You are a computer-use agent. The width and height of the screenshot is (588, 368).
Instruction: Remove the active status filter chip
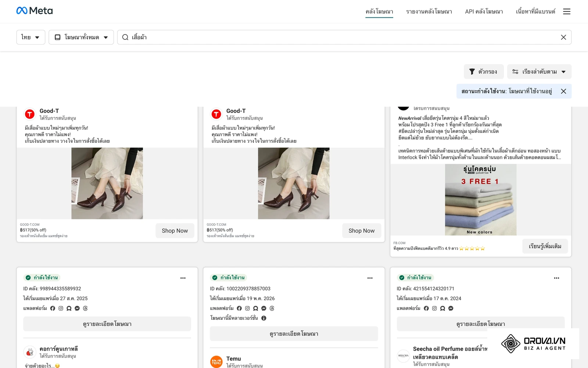pyautogui.click(x=563, y=91)
